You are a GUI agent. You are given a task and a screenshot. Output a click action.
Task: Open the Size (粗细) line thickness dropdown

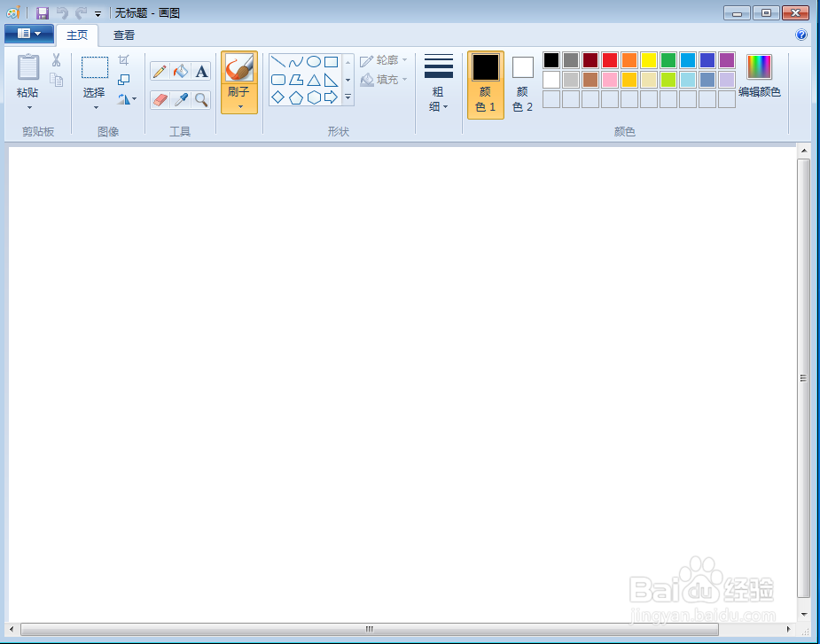point(438,83)
